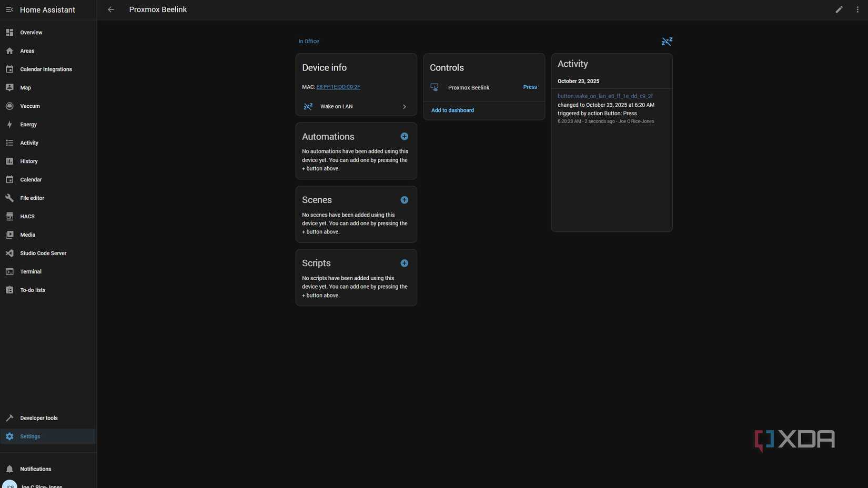This screenshot has height=488, width=868.
Task: Open the Terminal menu item
Action: 48,272
